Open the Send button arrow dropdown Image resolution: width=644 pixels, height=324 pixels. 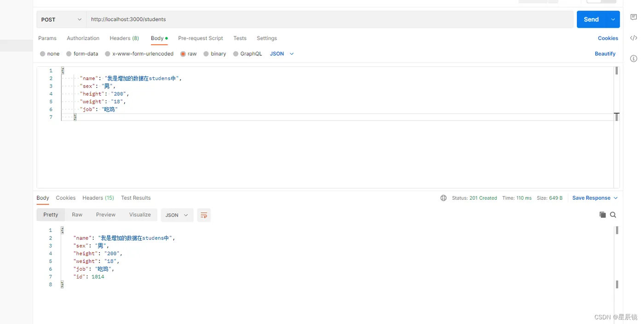click(613, 19)
